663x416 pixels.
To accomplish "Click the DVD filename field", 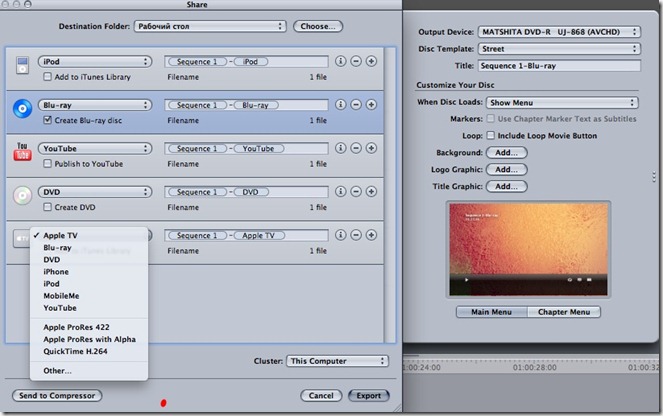I will coord(246,192).
